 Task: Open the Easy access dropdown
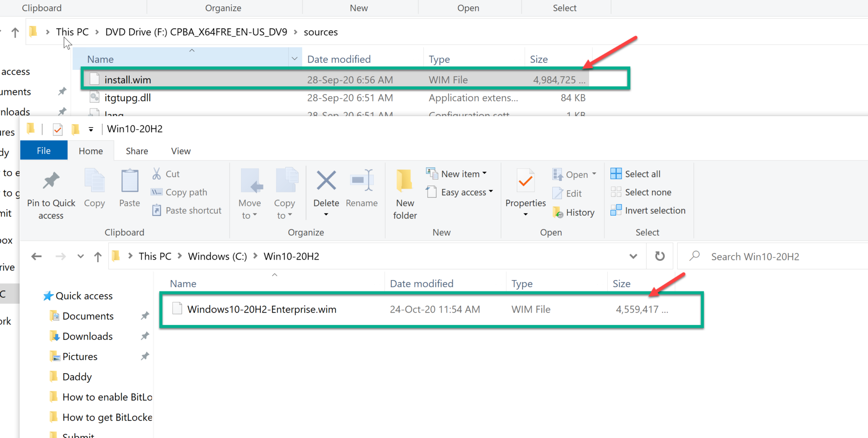point(491,192)
